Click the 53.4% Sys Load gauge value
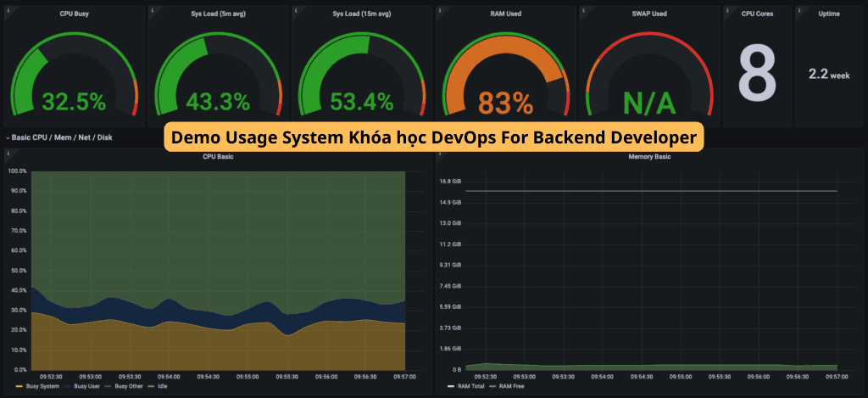 [362, 102]
